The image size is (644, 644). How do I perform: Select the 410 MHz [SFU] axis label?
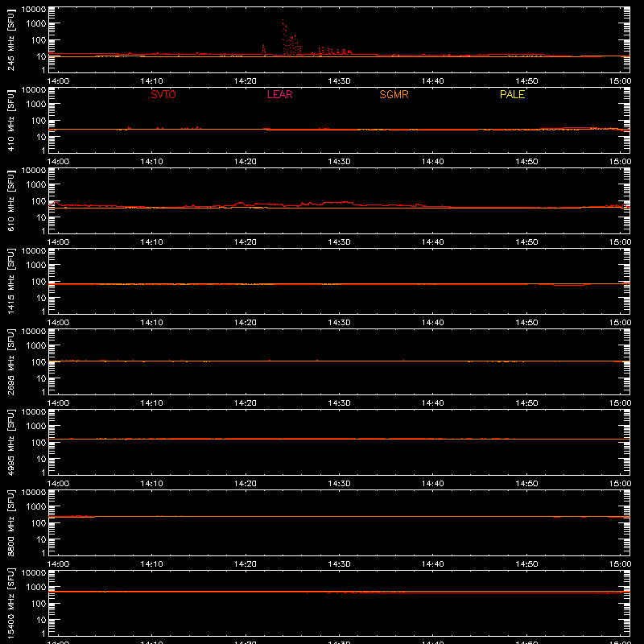[x=11, y=120]
